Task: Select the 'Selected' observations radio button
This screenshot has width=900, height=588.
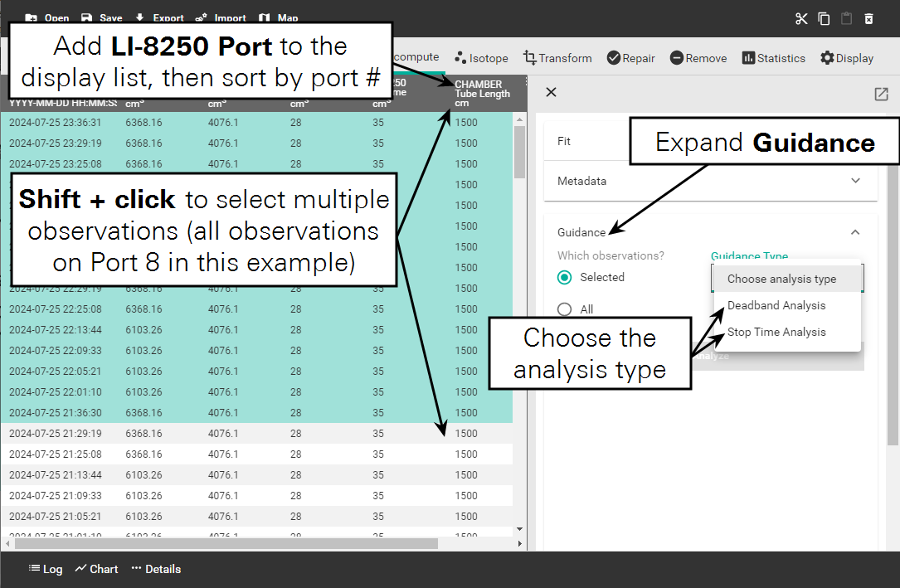Action: pos(565,278)
